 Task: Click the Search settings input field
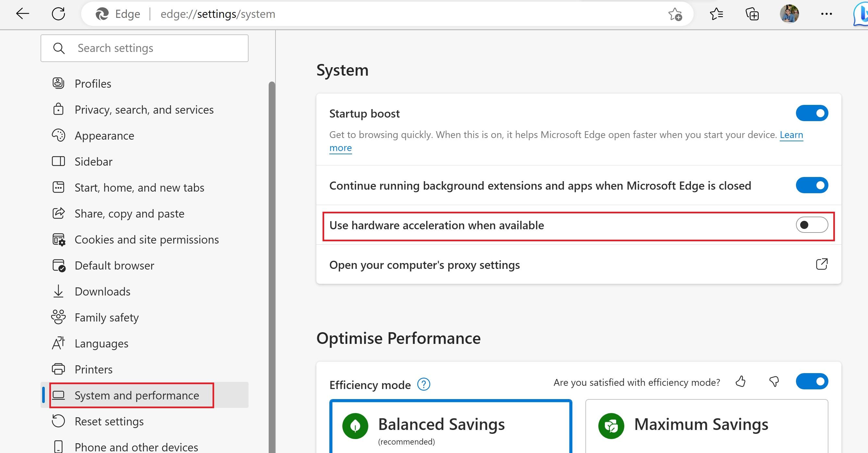(144, 48)
